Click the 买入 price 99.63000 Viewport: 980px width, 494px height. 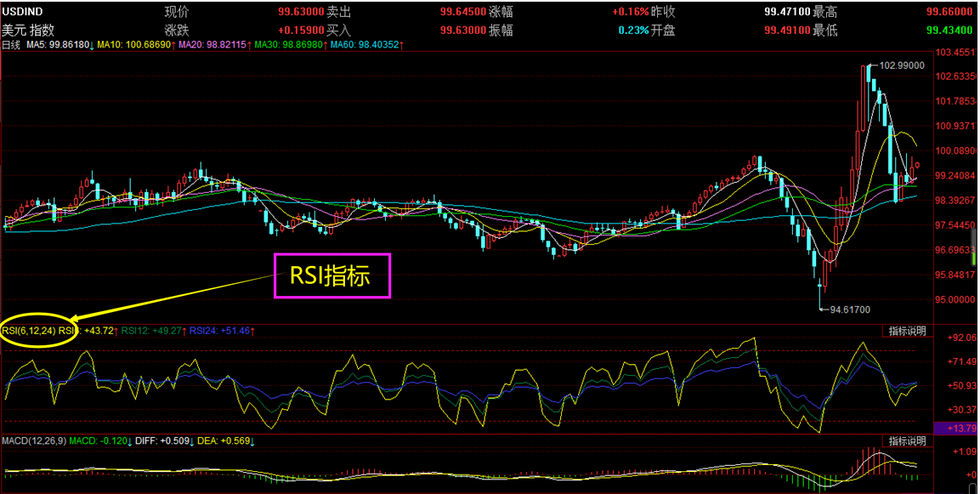click(463, 30)
